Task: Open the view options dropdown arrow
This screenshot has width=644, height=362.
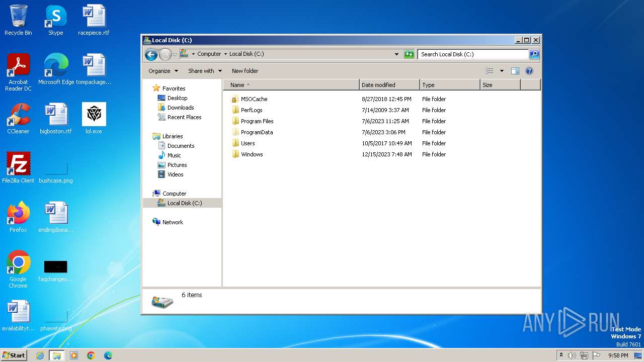Action: pyautogui.click(x=502, y=71)
